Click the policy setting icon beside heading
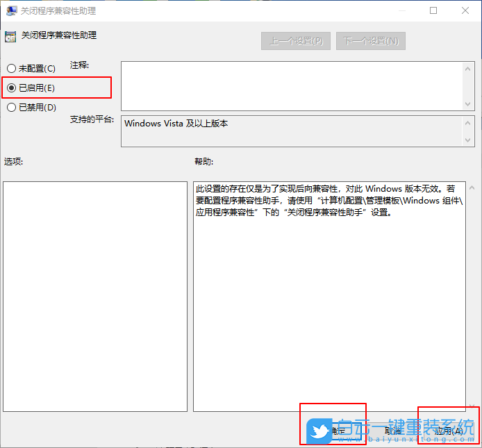 10,37
